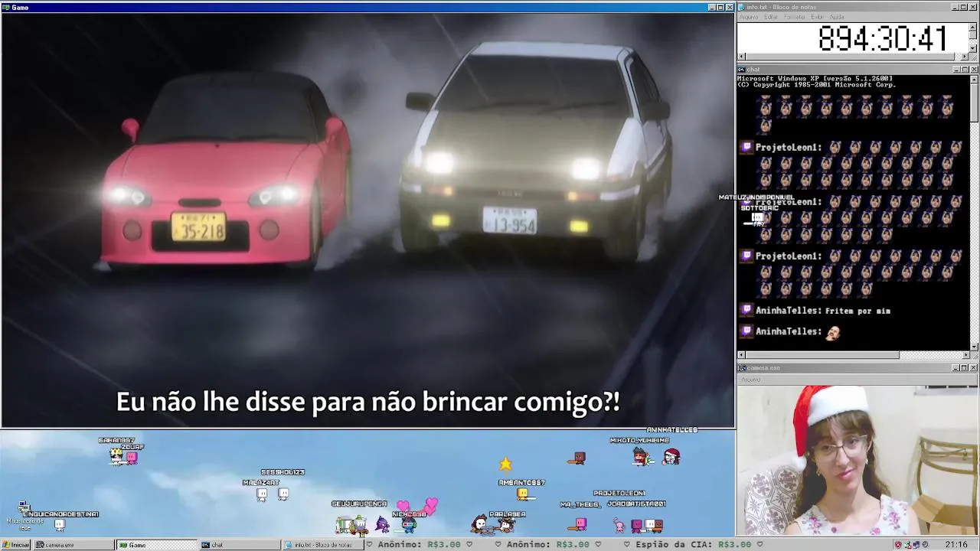Close the camera.exe window

[x=974, y=368]
